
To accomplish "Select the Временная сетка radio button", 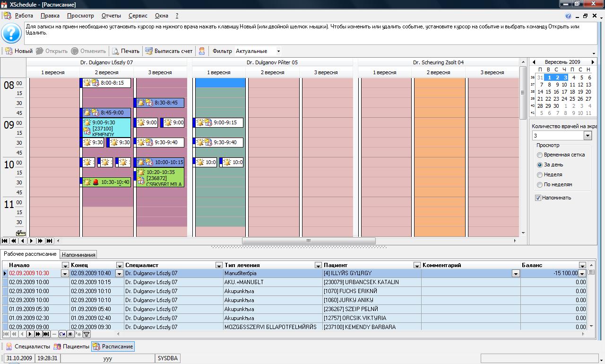I will [540, 155].
